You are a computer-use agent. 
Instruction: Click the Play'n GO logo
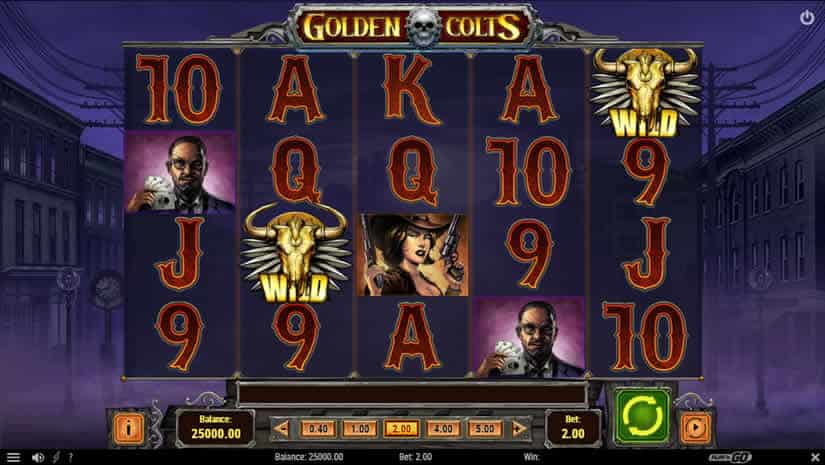[730, 457]
